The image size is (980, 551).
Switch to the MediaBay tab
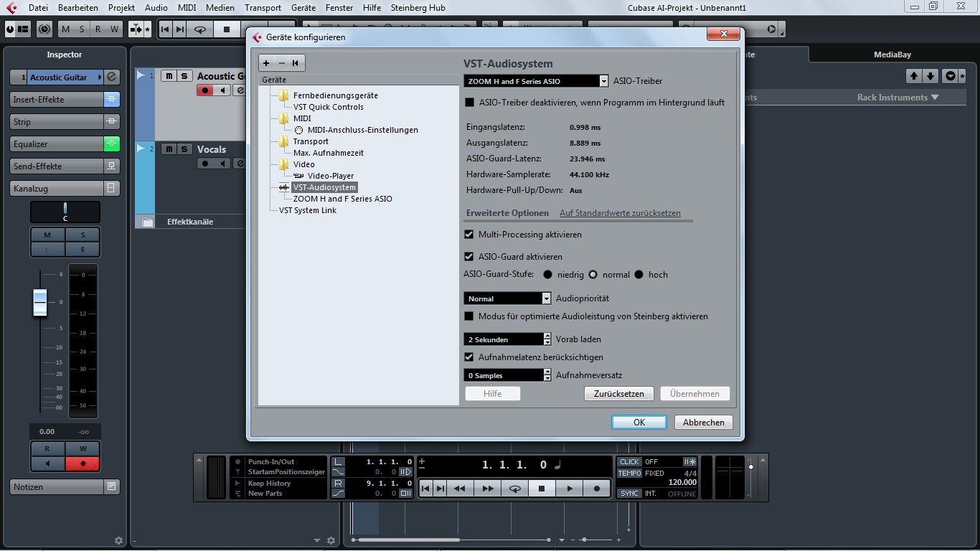click(x=892, y=55)
